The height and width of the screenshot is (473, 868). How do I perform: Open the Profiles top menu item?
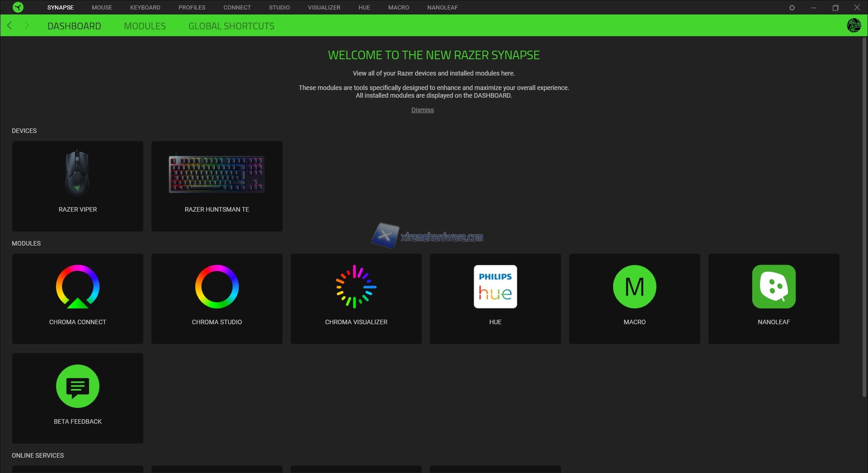pos(192,8)
